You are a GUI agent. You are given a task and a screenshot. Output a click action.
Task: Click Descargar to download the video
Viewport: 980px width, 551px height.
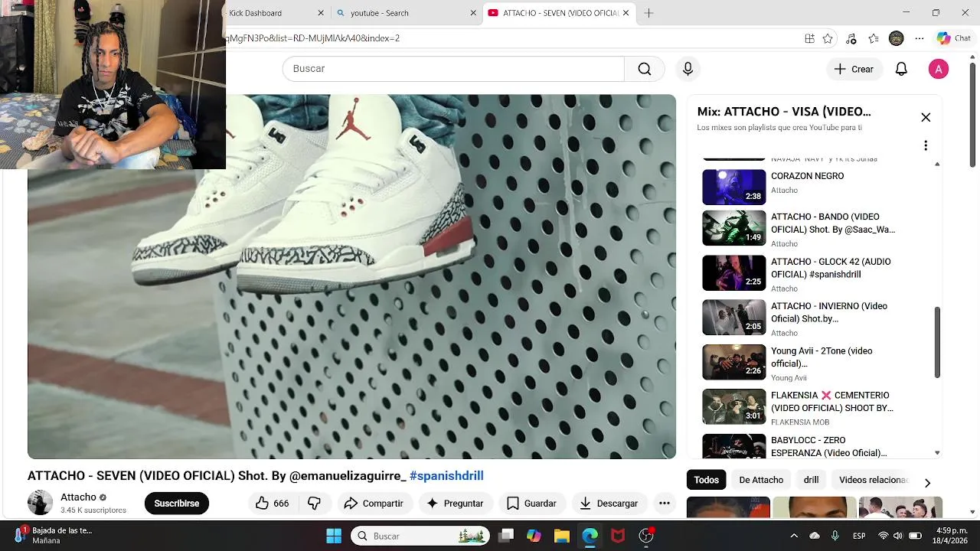pyautogui.click(x=609, y=503)
